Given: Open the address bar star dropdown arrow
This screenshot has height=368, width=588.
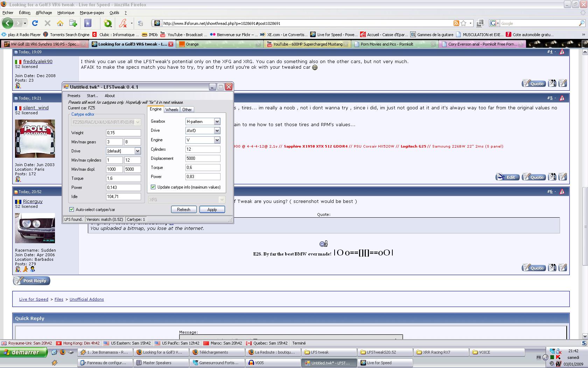Looking at the screenshot, I should click(470, 23).
